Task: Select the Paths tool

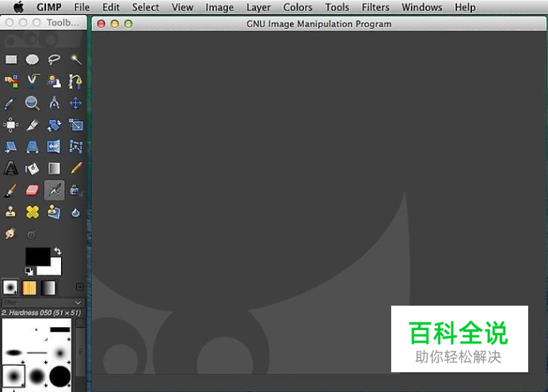Action: tap(75, 81)
